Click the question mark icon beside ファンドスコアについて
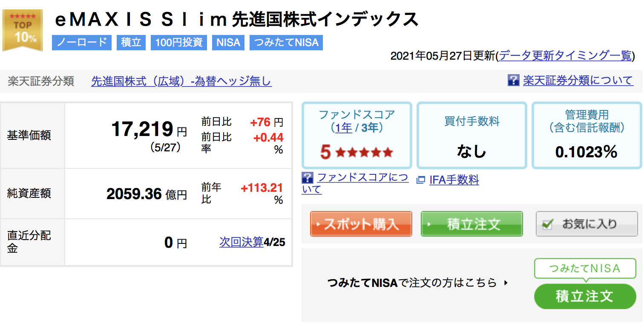644x324 pixels. (307, 178)
